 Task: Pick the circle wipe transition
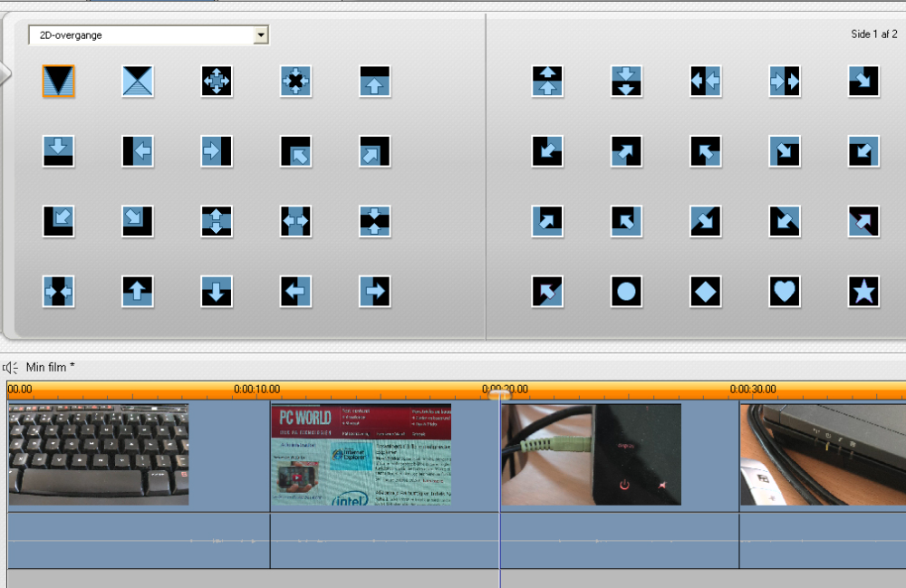[x=626, y=291]
